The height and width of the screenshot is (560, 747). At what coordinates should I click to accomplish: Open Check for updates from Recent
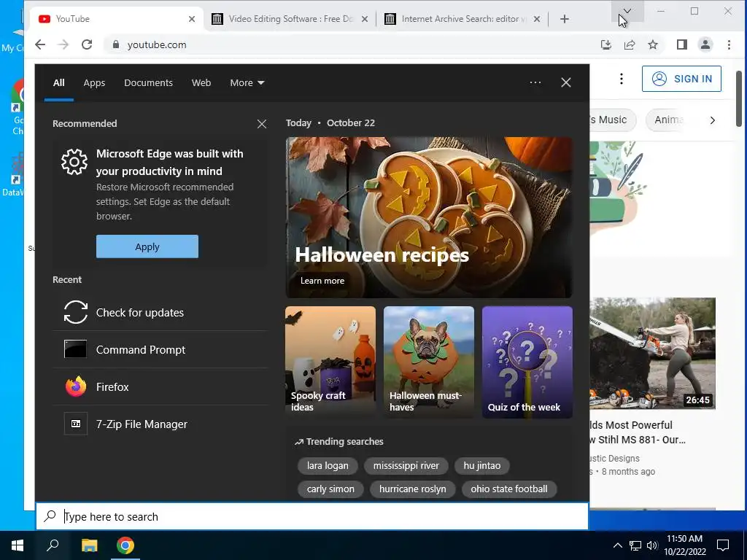click(x=160, y=312)
